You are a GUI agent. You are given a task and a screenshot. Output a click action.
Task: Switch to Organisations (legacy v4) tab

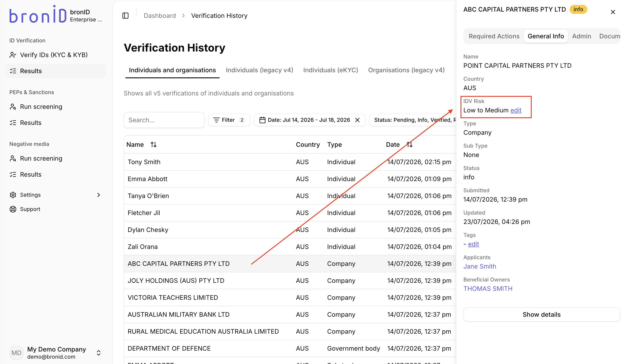(406, 70)
